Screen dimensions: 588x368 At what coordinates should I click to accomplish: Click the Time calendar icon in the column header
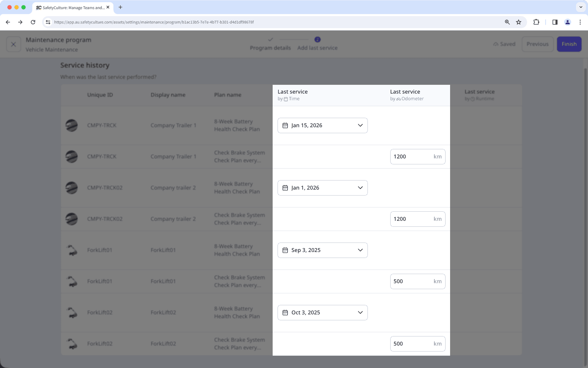pos(286,98)
